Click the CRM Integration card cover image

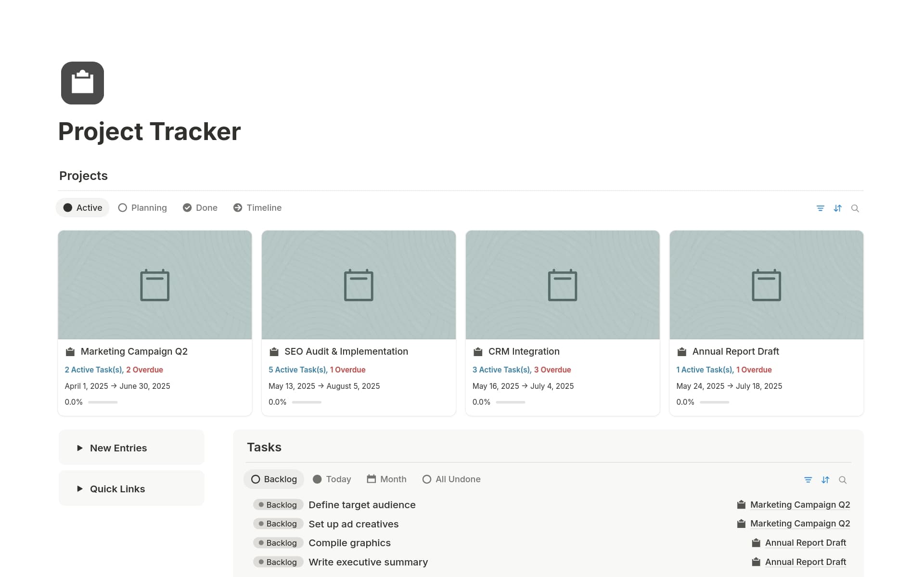[x=562, y=285]
